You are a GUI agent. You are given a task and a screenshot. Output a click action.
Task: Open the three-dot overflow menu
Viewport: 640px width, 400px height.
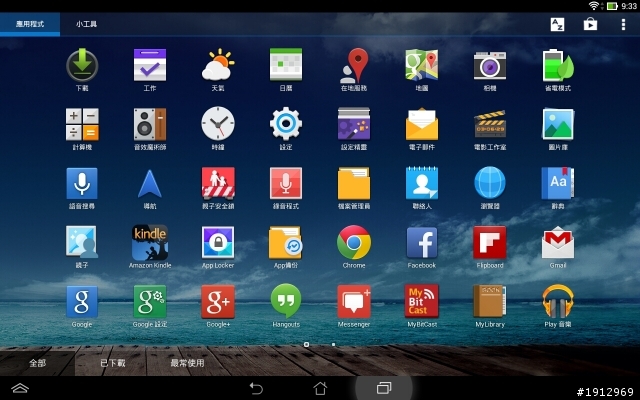(623, 24)
